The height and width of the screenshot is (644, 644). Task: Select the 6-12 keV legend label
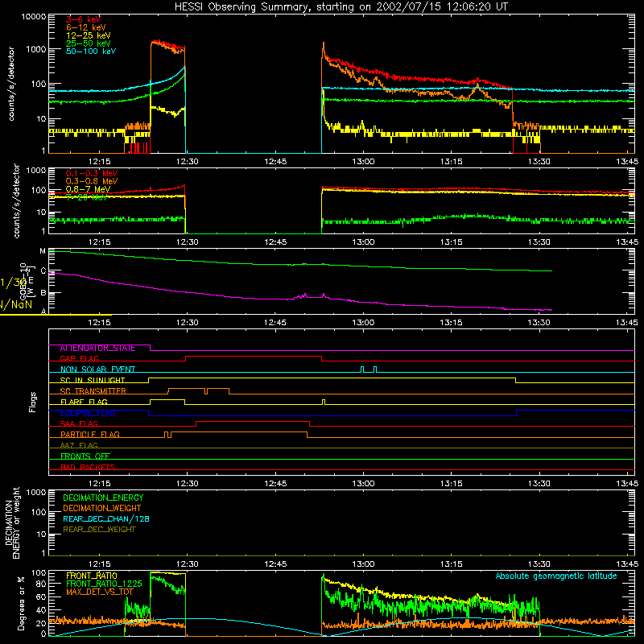(x=86, y=27)
